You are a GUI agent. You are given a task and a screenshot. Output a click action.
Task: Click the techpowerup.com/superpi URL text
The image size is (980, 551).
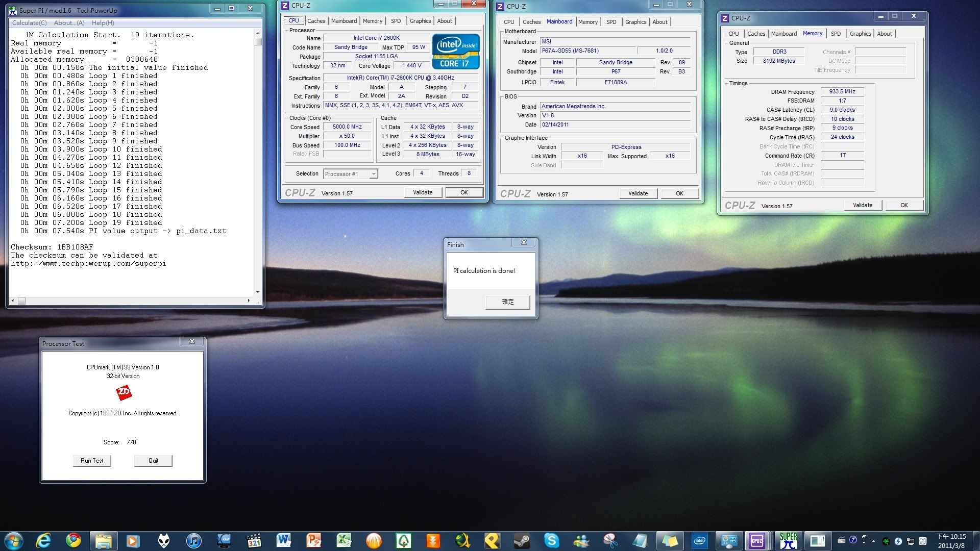pyautogui.click(x=89, y=264)
